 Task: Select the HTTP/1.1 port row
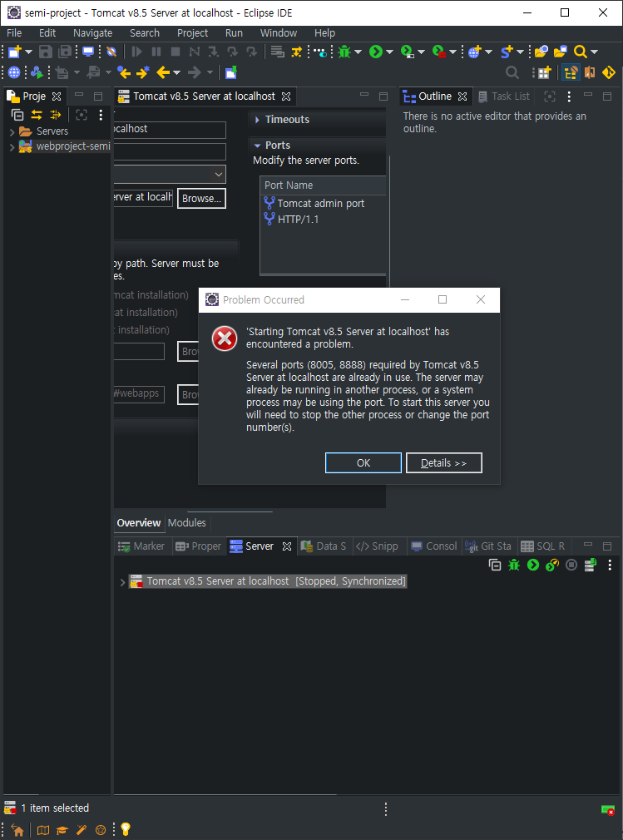[323, 219]
